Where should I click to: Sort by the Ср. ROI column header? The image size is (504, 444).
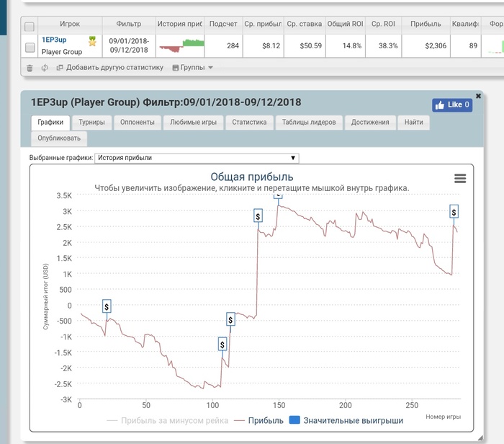click(383, 24)
